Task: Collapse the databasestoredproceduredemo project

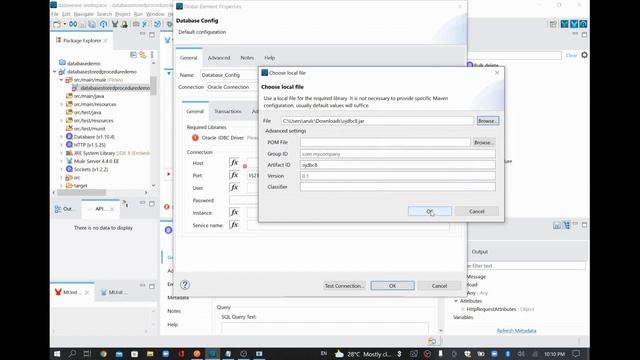Action: (55, 72)
